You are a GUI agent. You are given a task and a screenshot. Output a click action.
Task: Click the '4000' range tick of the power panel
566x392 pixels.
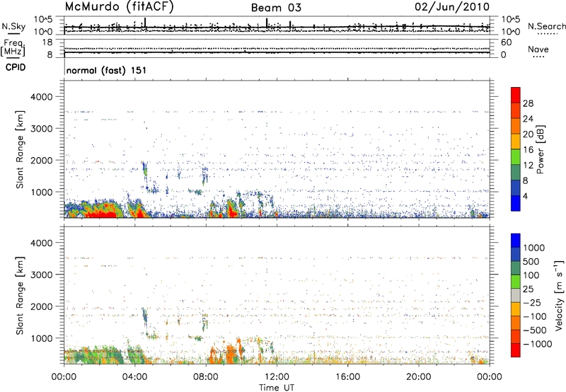(42, 97)
